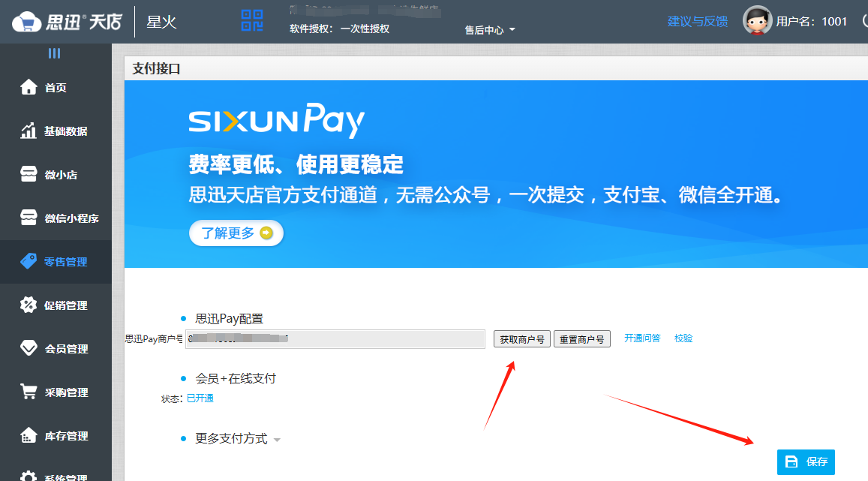This screenshot has width=868, height=481.
Task: Click the 已开通 status link
Action: click(x=200, y=398)
